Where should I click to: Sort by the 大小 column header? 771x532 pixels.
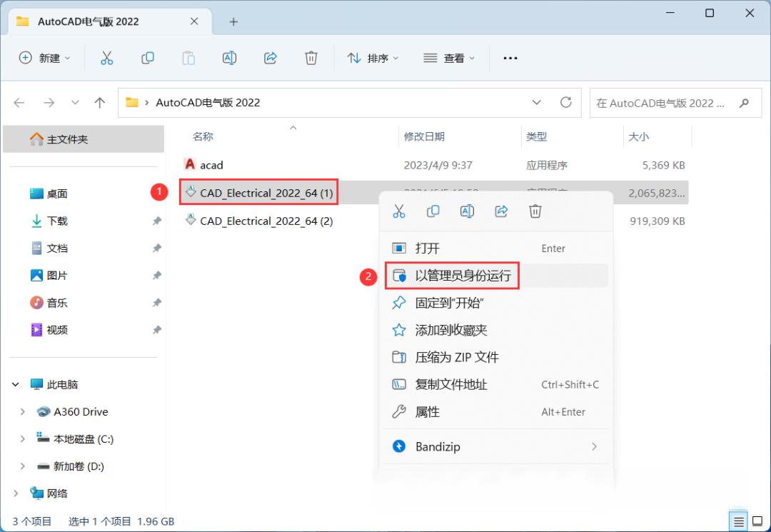[639, 136]
